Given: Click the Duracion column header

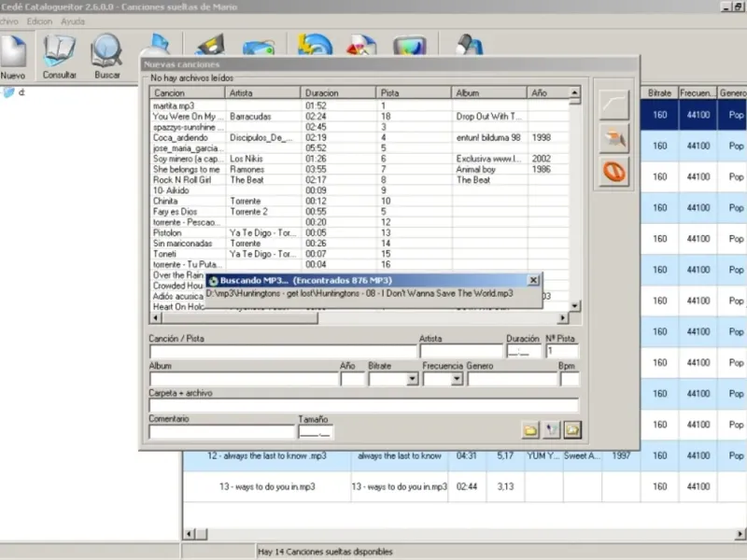Looking at the screenshot, I should (x=338, y=93).
